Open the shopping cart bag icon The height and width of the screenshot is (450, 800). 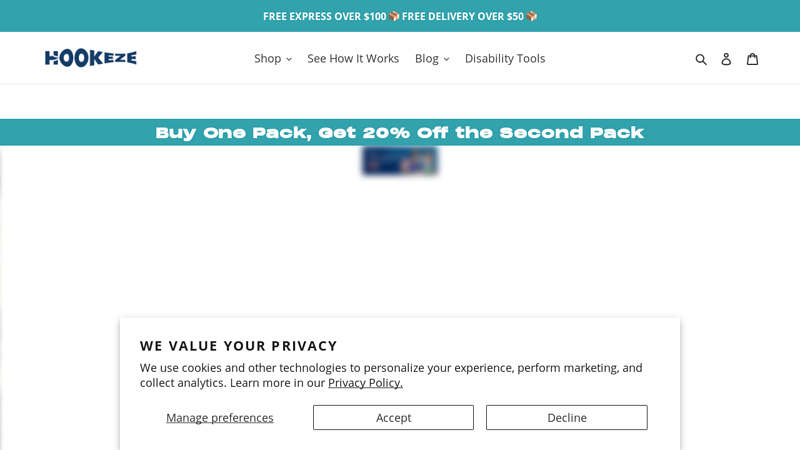point(753,59)
